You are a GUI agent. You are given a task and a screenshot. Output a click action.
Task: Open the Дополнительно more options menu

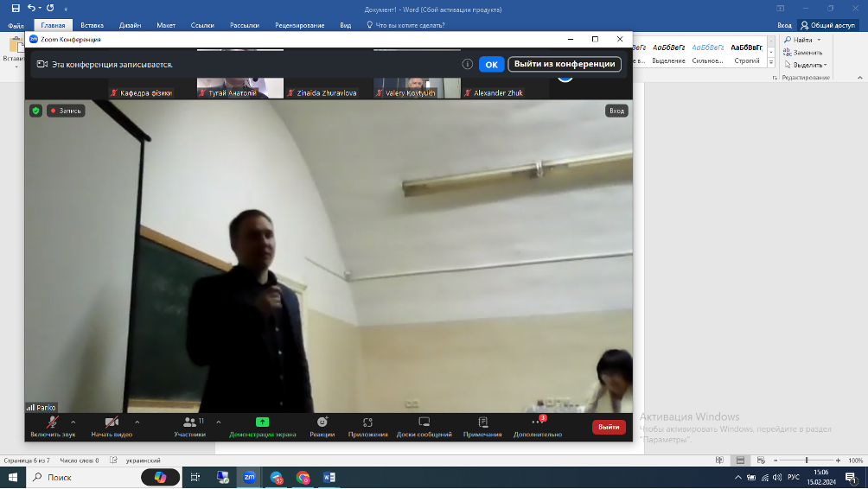(x=537, y=426)
